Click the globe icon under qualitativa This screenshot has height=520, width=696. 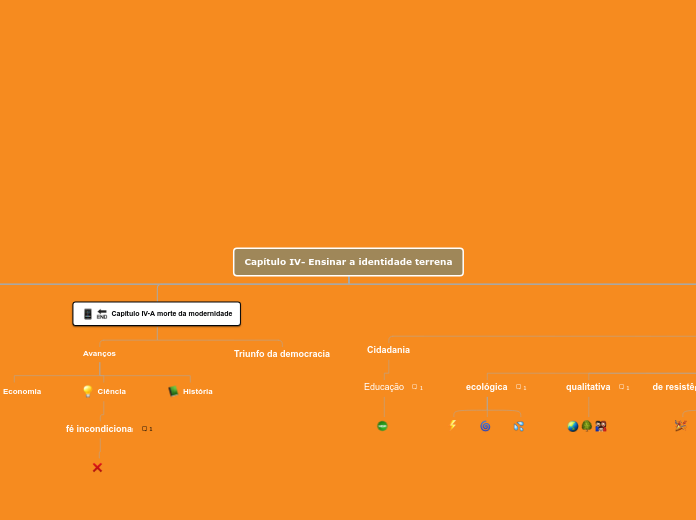[x=573, y=426]
